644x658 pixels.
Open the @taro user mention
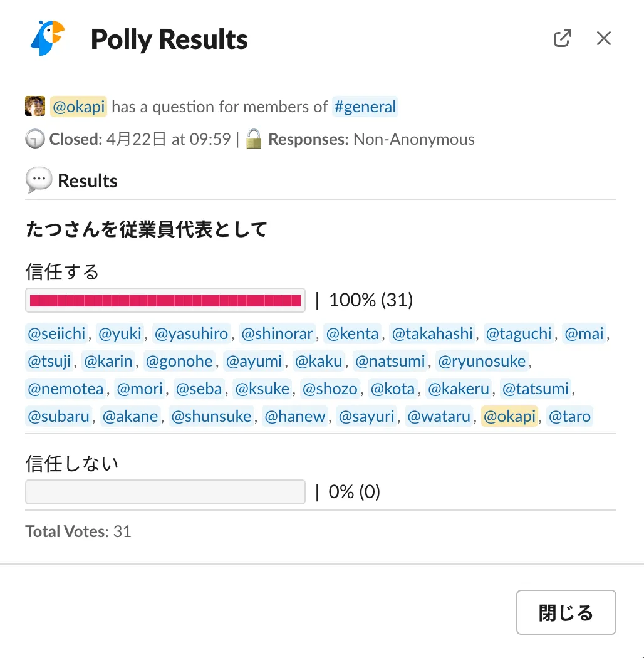coord(569,416)
